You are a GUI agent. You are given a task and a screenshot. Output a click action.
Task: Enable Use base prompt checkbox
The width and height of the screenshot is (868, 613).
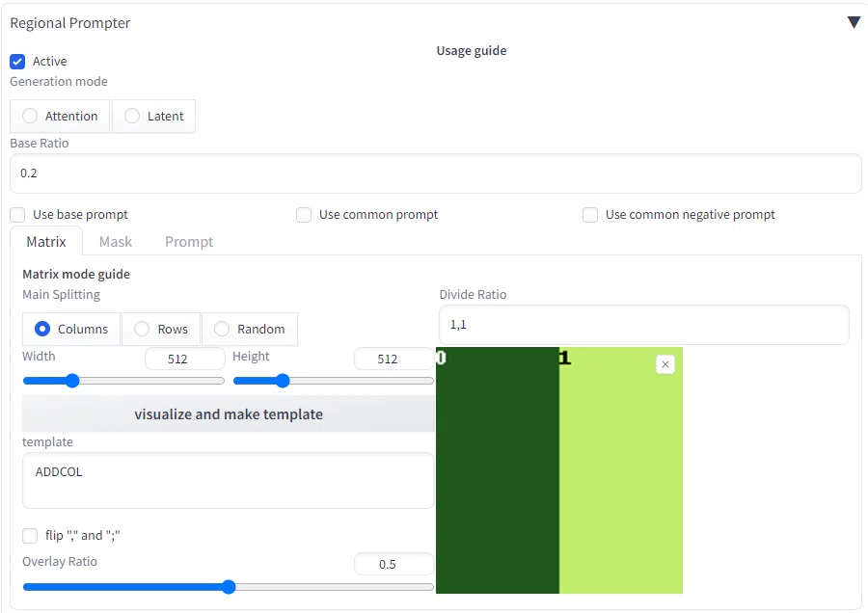pos(17,215)
